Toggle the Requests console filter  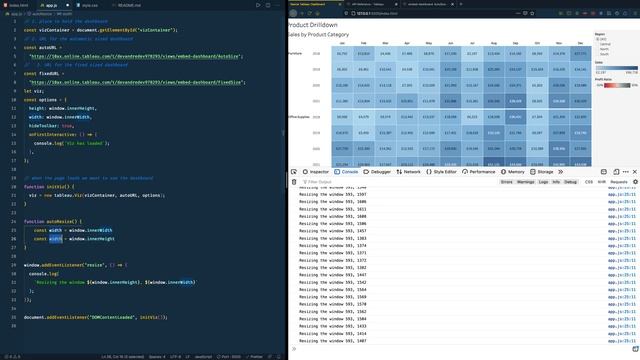tap(619, 182)
